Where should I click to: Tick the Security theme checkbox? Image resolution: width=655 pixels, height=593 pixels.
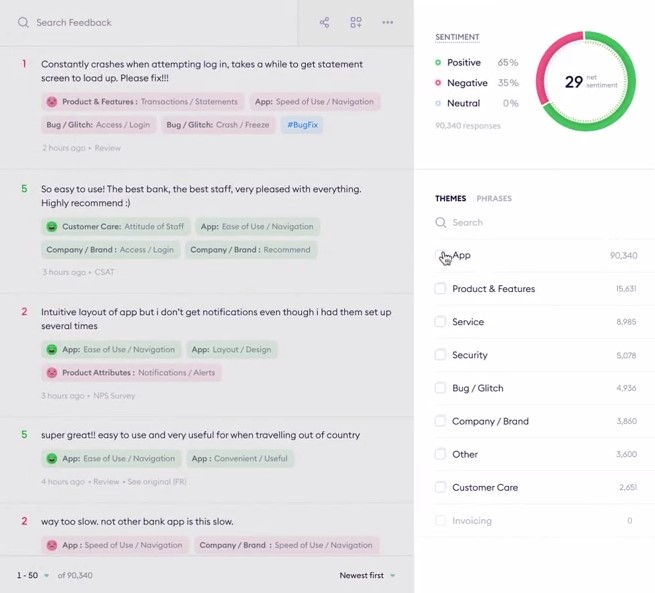[x=440, y=355]
